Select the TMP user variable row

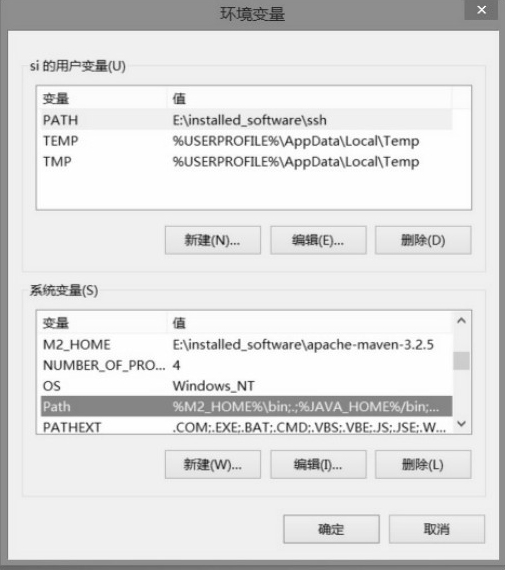coord(247,161)
